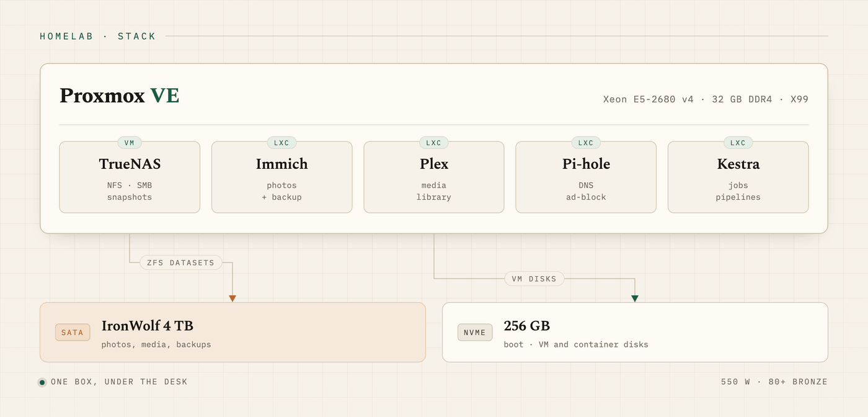The height and width of the screenshot is (417, 868).
Task: Click the VM badge above TrueNAS
Action: [x=130, y=143]
